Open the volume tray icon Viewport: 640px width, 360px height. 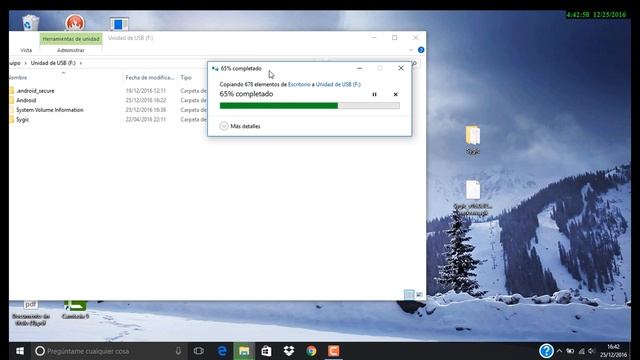[591, 351]
